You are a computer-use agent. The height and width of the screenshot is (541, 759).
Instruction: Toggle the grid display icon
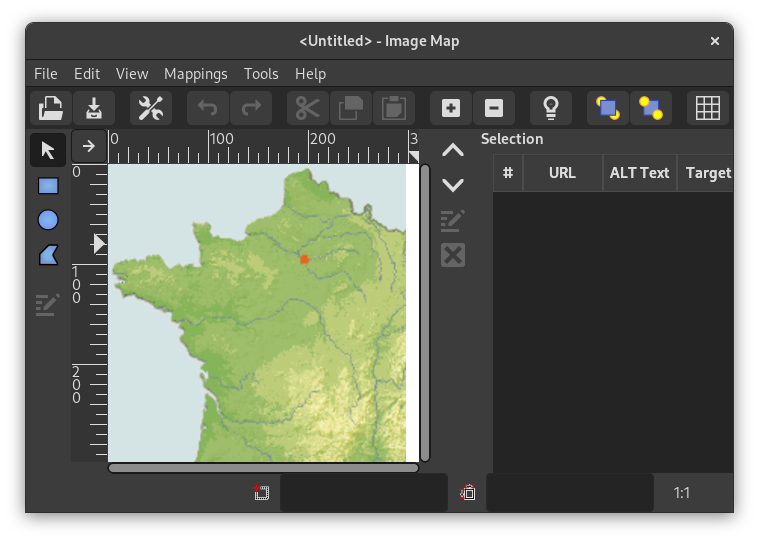click(708, 108)
